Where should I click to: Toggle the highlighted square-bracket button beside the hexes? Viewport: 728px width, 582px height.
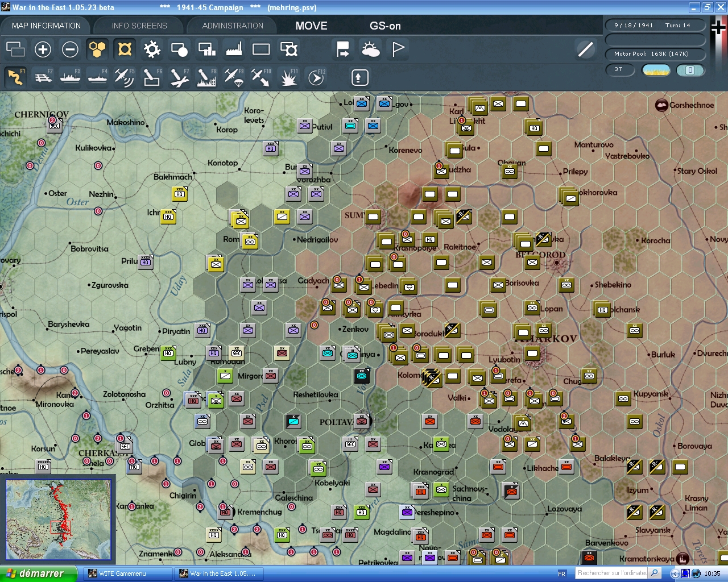[x=125, y=49]
